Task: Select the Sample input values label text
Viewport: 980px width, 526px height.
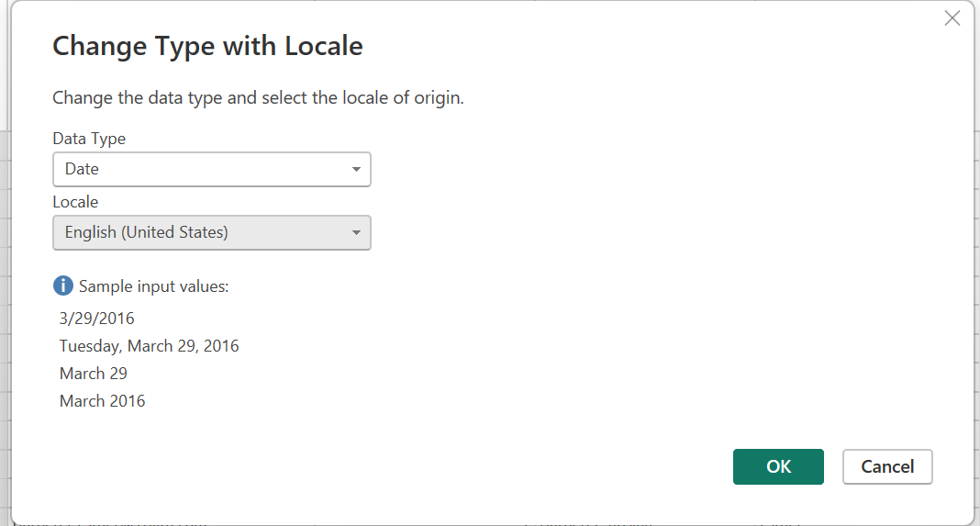Action: click(154, 286)
